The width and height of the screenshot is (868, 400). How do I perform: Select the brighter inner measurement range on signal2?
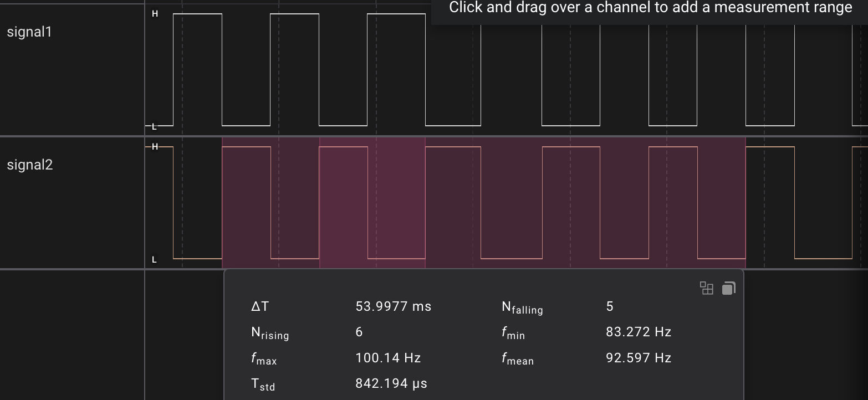tap(372, 203)
